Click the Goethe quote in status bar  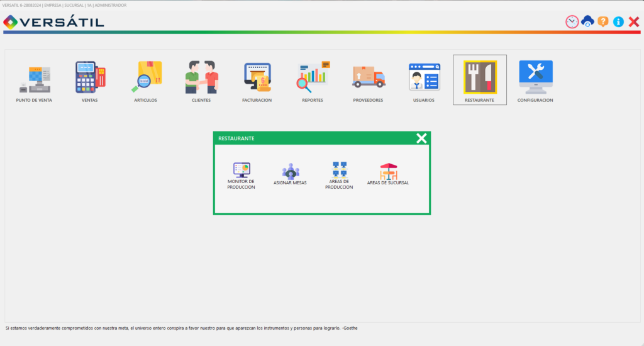click(x=182, y=328)
